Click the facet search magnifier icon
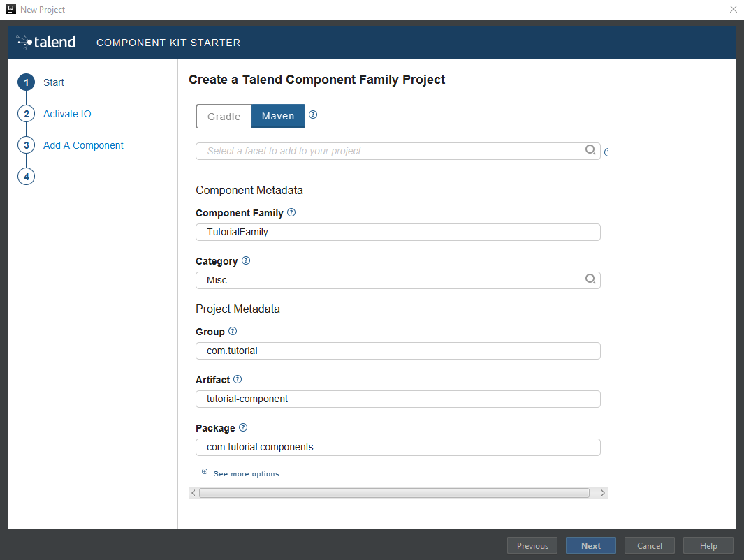 pyautogui.click(x=590, y=150)
